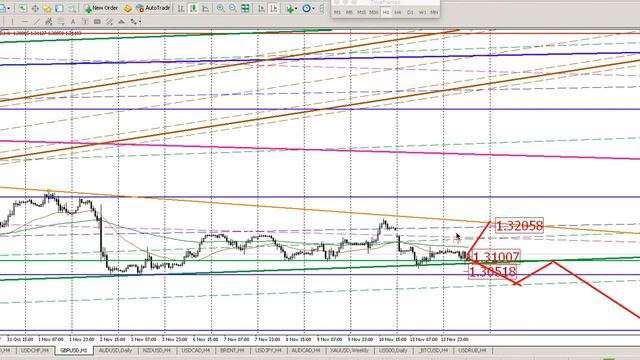Open the Strategy Tester icon

[x=71, y=8]
